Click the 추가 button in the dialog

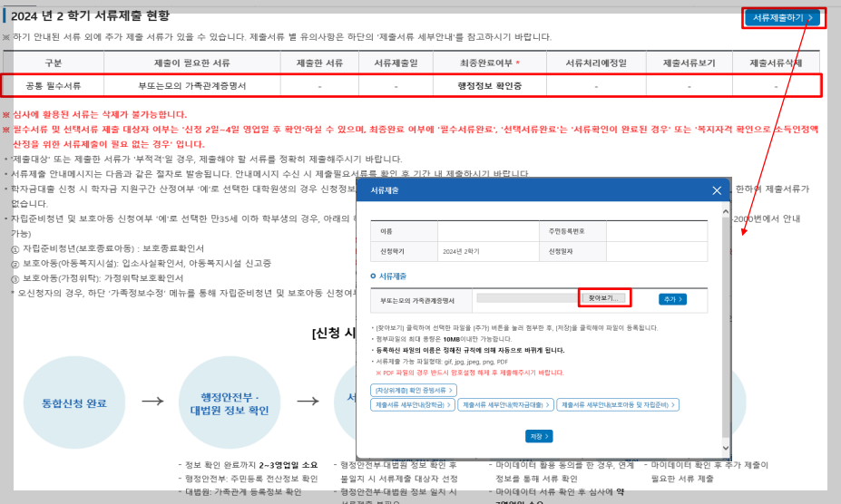click(x=672, y=299)
